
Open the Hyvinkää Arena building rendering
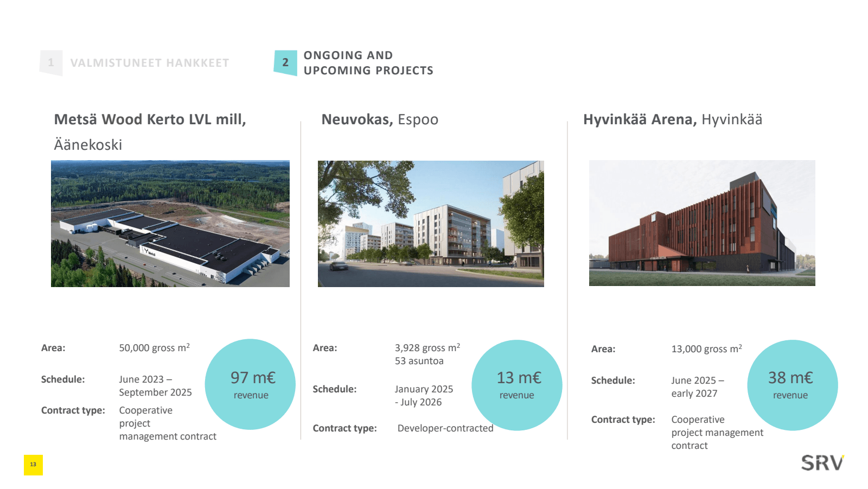(702, 223)
